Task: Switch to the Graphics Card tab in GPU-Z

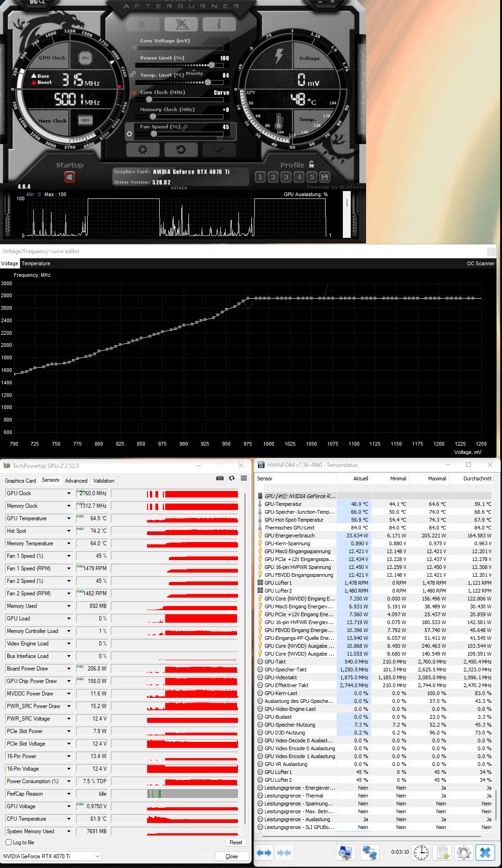Action: click(x=20, y=481)
